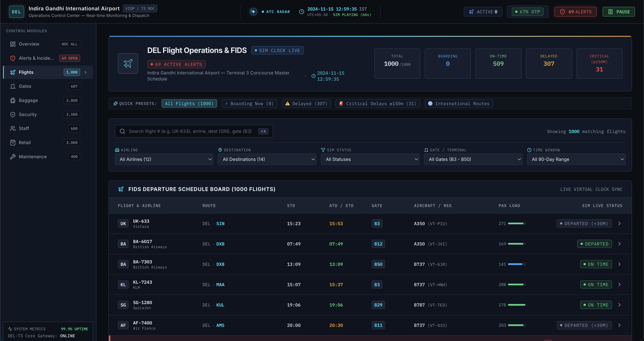Click the Gates door icon in sidebar

(x=13, y=86)
